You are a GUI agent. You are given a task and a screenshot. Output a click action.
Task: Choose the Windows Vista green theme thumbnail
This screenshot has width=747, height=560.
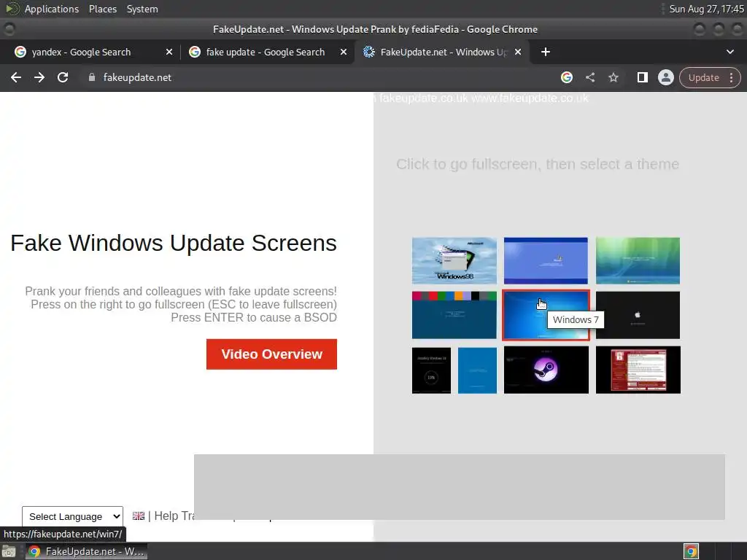pyautogui.click(x=638, y=260)
